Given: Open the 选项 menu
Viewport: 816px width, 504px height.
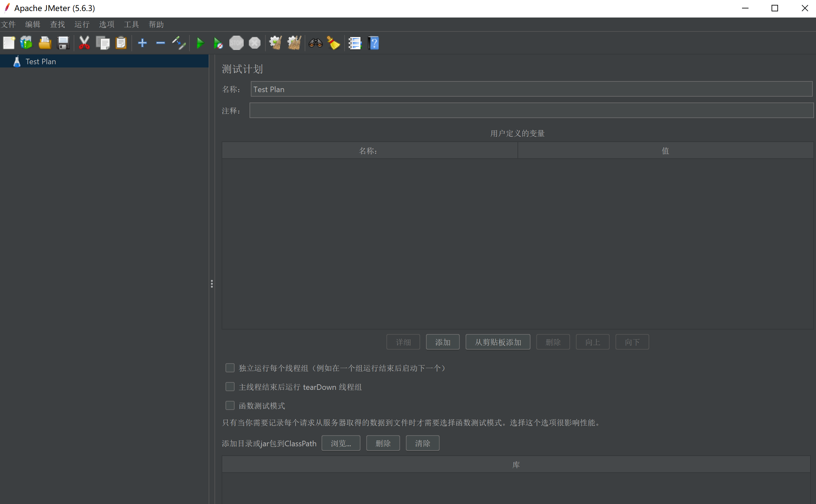Looking at the screenshot, I should point(107,24).
